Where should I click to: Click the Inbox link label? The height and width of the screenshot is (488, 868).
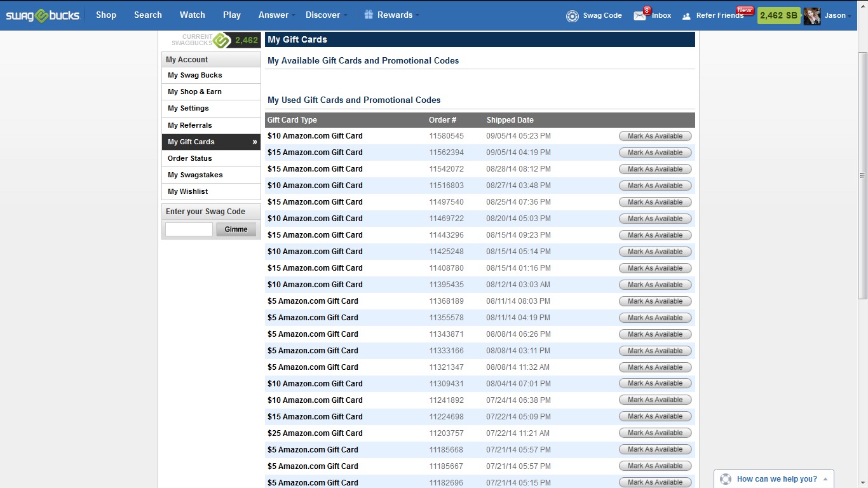point(661,15)
